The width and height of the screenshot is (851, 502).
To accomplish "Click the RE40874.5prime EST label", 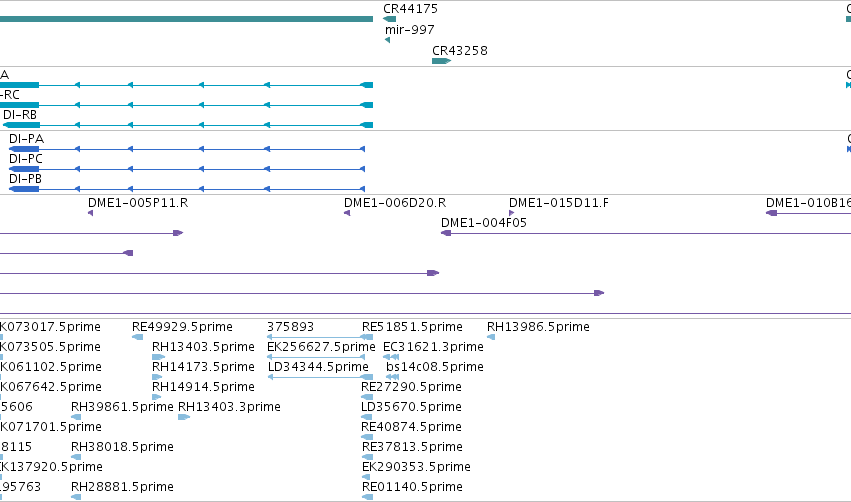I will 411,428.
